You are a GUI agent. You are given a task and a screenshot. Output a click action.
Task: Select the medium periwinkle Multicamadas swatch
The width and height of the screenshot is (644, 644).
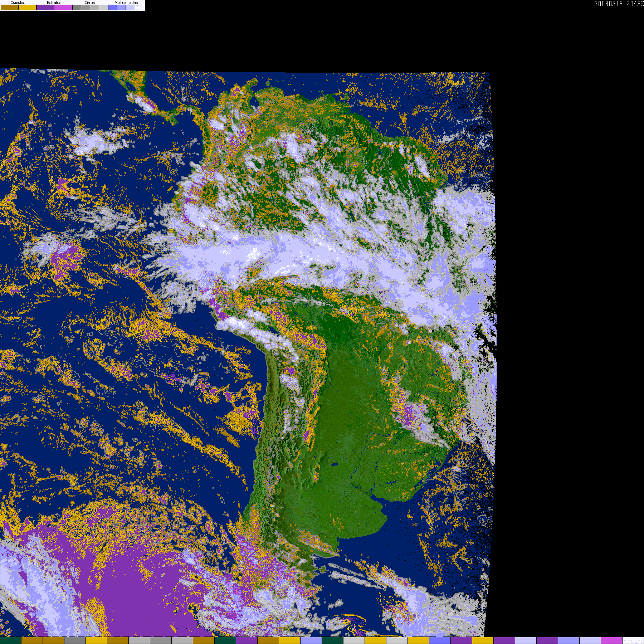click(x=121, y=7)
